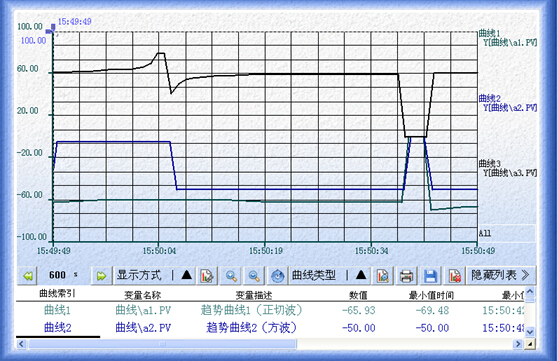
Task: Click the printer icon
Action: click(x=406, y=276)
